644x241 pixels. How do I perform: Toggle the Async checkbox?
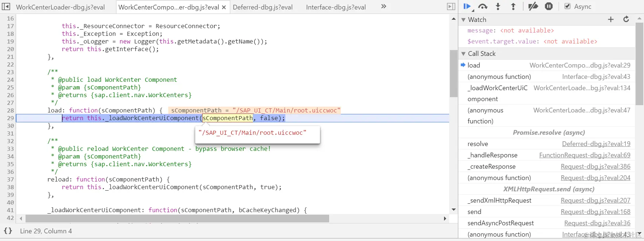(x=567, y=6)
